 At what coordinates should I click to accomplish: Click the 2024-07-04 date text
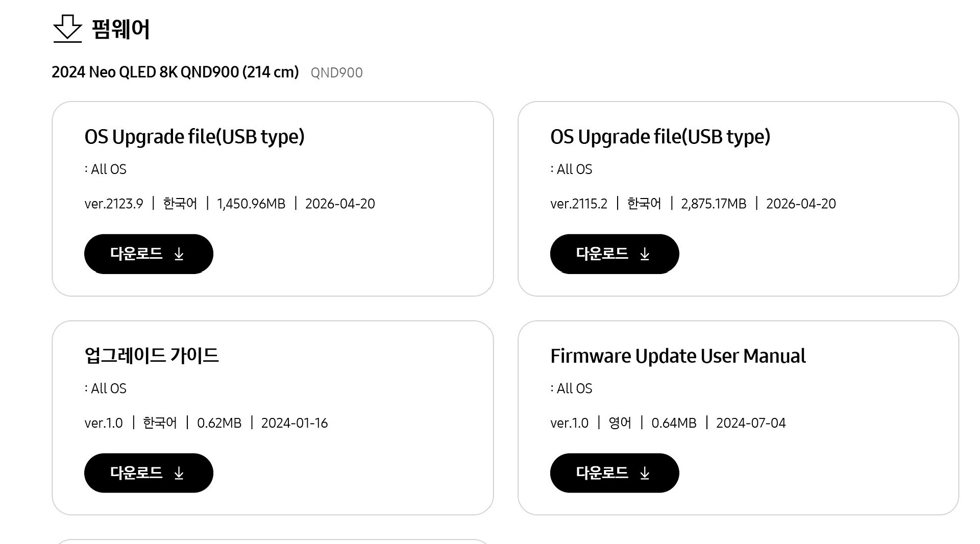(751, 423)
